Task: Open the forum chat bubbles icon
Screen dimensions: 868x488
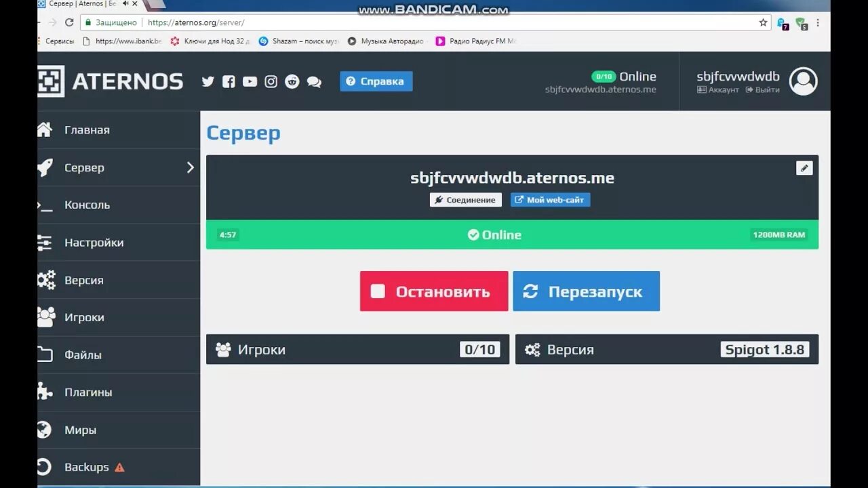Action: 314,82
